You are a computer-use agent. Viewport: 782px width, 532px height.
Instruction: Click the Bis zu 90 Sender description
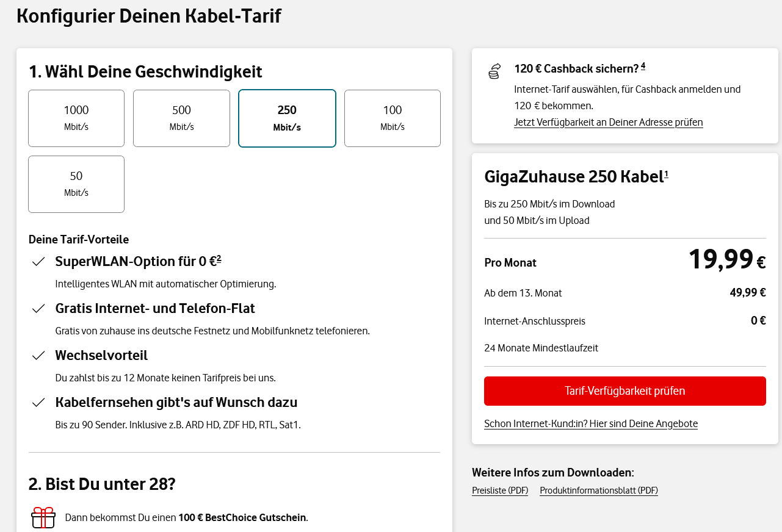coord(178,425)
